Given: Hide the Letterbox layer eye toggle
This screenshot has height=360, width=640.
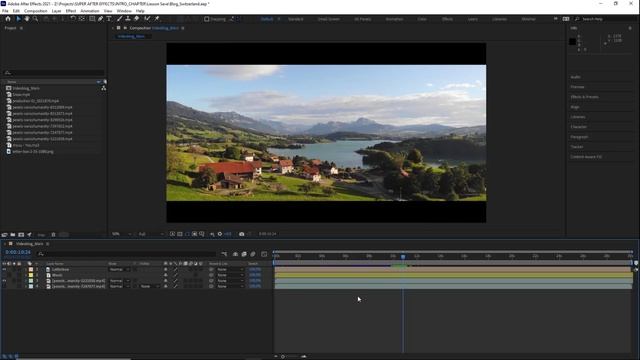Looking at the screenshot, I should tap(4, 269).
